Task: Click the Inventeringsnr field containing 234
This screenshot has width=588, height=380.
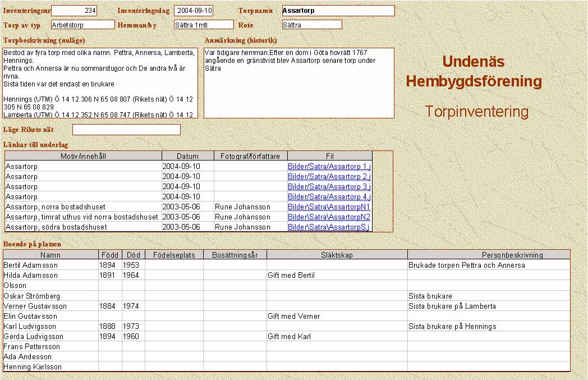Action: [74, 11]
